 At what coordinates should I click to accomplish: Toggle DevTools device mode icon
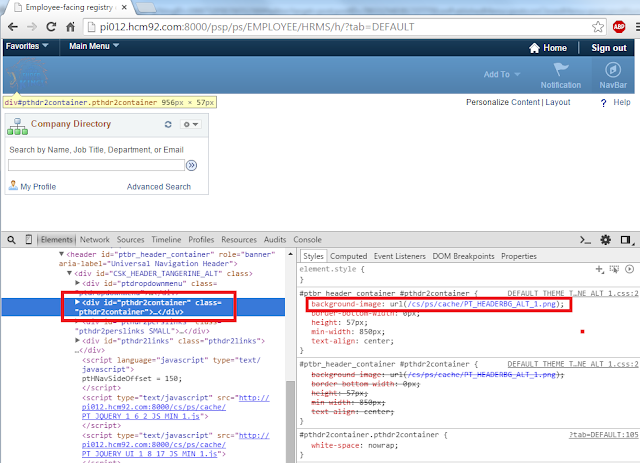[x=29, y=240]
